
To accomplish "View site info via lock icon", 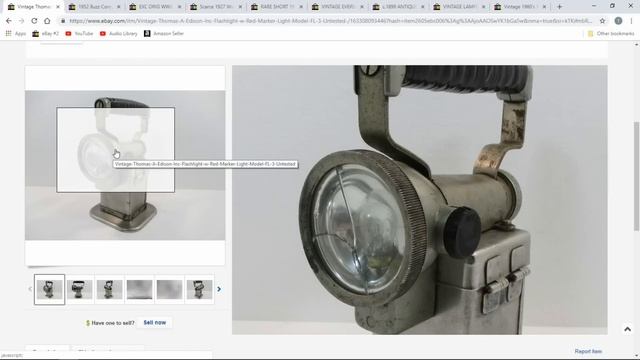I will point(62,21).
